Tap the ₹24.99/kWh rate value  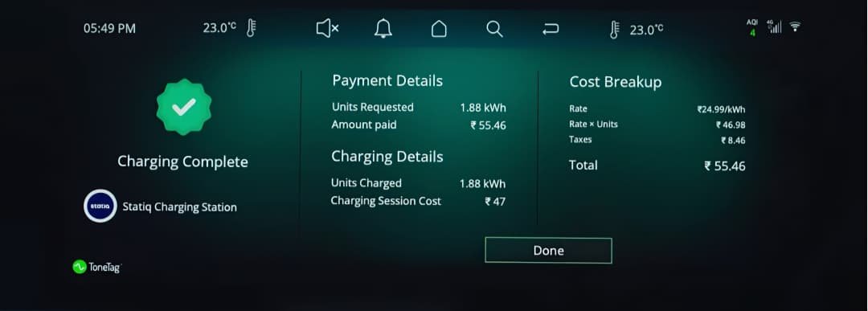tap(721, 109)
